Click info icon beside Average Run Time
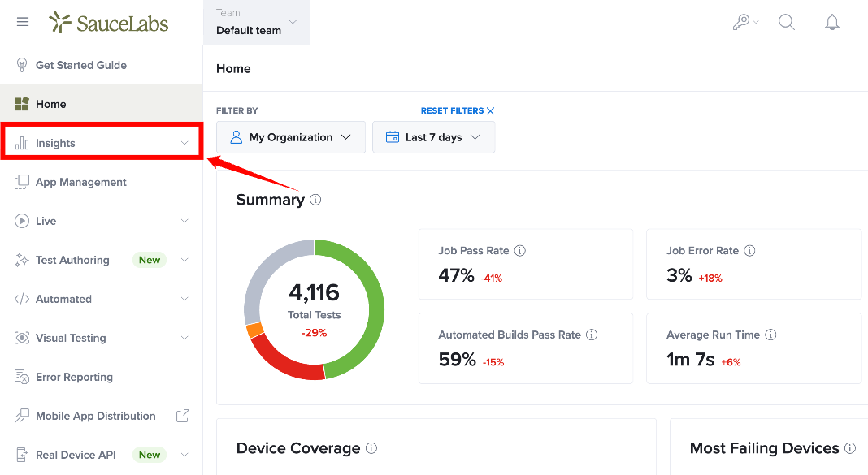Image resolution: width=868 pixels, height=475 pixels. (770, 335)
